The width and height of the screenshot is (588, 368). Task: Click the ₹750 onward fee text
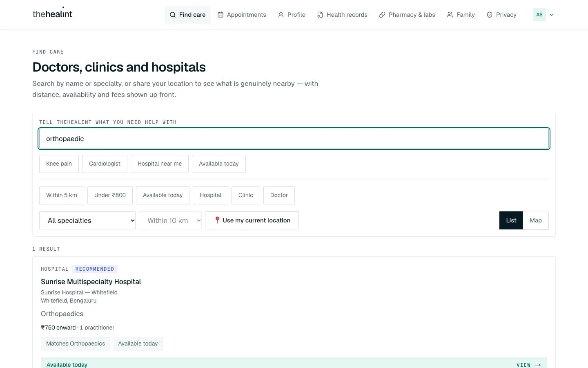tap(58, 328)
